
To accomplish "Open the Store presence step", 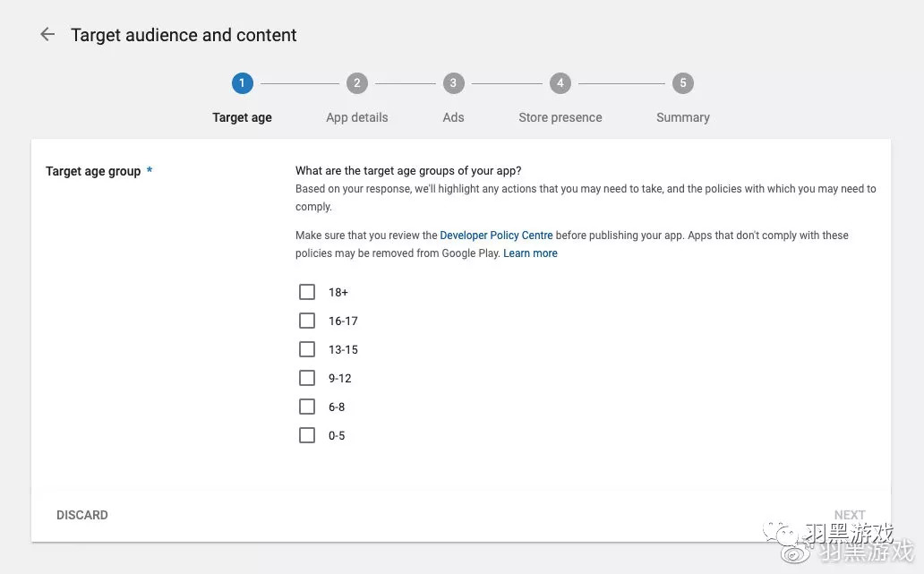I will pyautogui.click(x=560, y=117).
